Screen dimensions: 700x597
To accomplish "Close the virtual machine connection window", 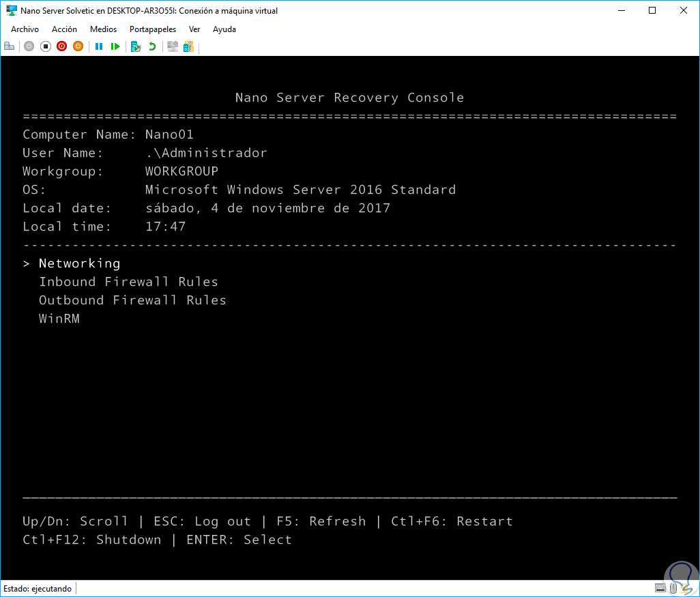I will pos(684,10).
